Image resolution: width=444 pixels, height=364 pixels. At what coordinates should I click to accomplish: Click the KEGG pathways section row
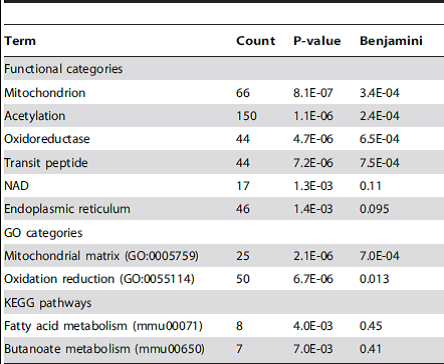click(224, 303)
